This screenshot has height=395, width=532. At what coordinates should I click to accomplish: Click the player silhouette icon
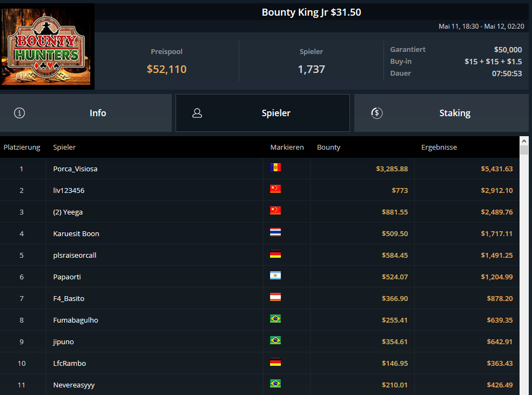pos(197,113)
